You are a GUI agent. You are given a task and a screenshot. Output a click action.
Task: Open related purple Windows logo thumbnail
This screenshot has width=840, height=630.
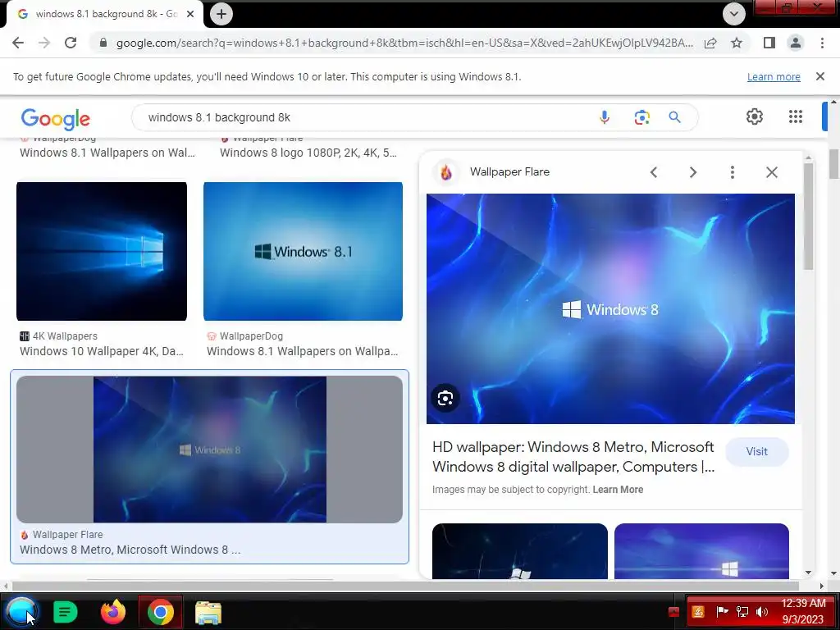[x=701, y=551]
